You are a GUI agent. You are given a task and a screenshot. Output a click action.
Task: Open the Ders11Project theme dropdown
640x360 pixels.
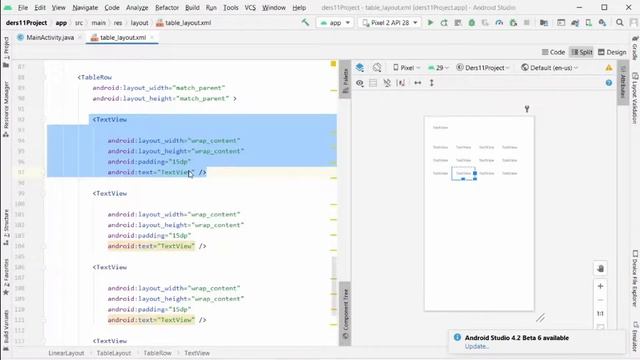tap(483, 68)
